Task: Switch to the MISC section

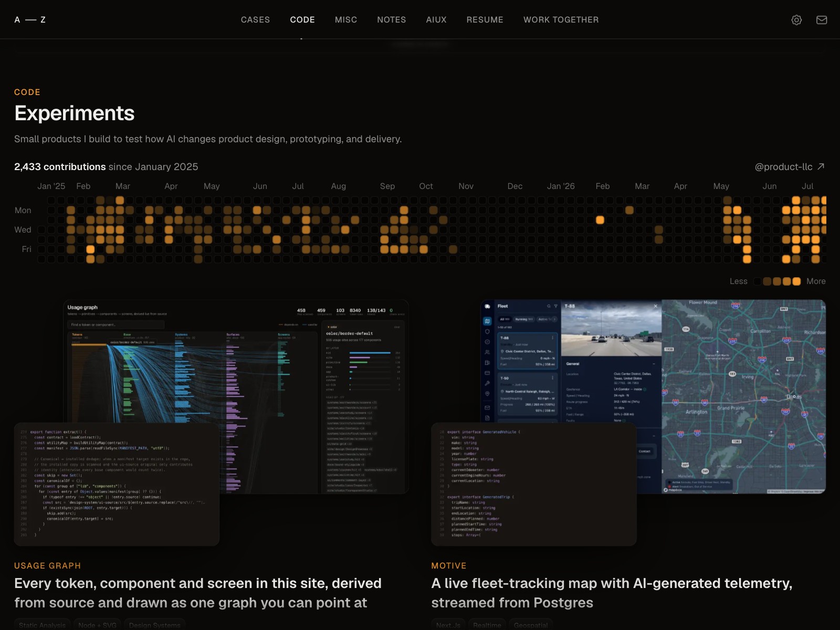Action: [346, 19]
